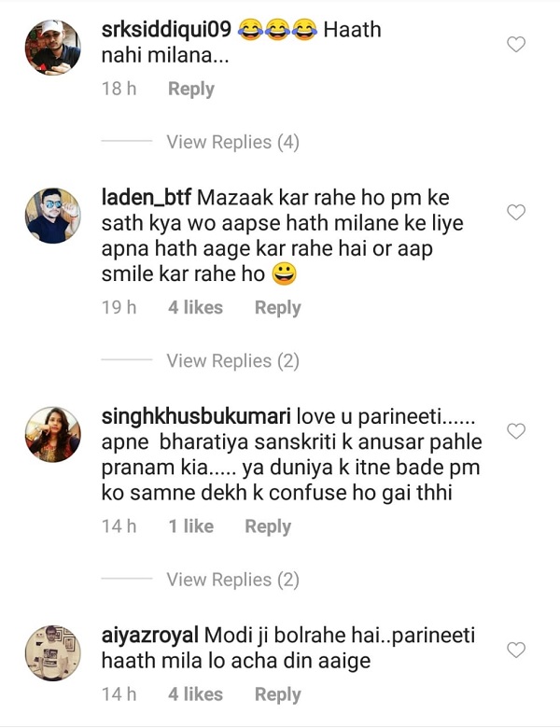This screenshot has height=728, width=560.
Task: Reply to laden_btf's comment
Action: coord(277,308)
